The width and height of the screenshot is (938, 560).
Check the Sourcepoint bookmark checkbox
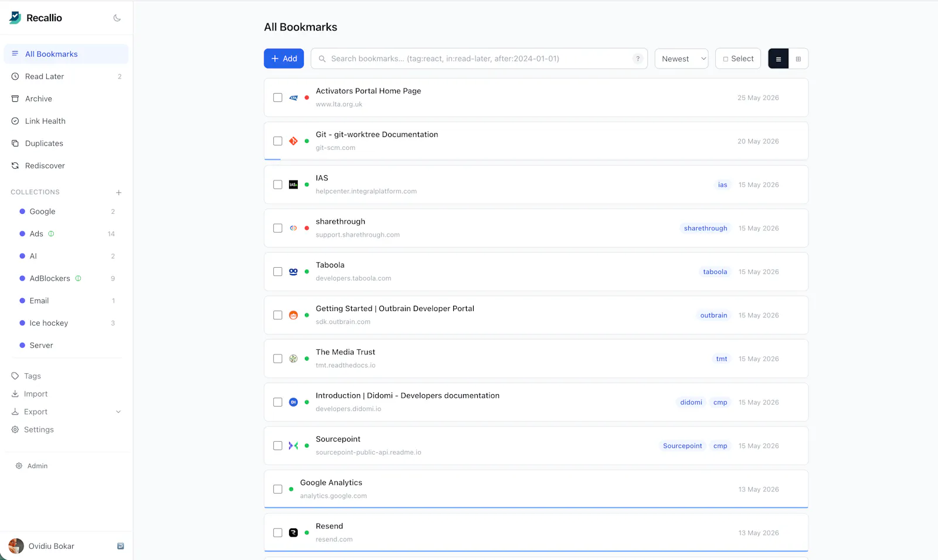tap(278, 446)
